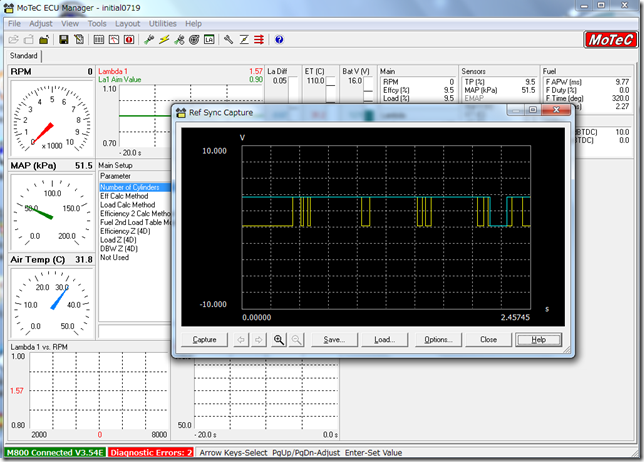Viewport: 644px width, 462px height.
Task: Click Ref Sync Capture dialog title icon
Action: click(x=181, y=113)
